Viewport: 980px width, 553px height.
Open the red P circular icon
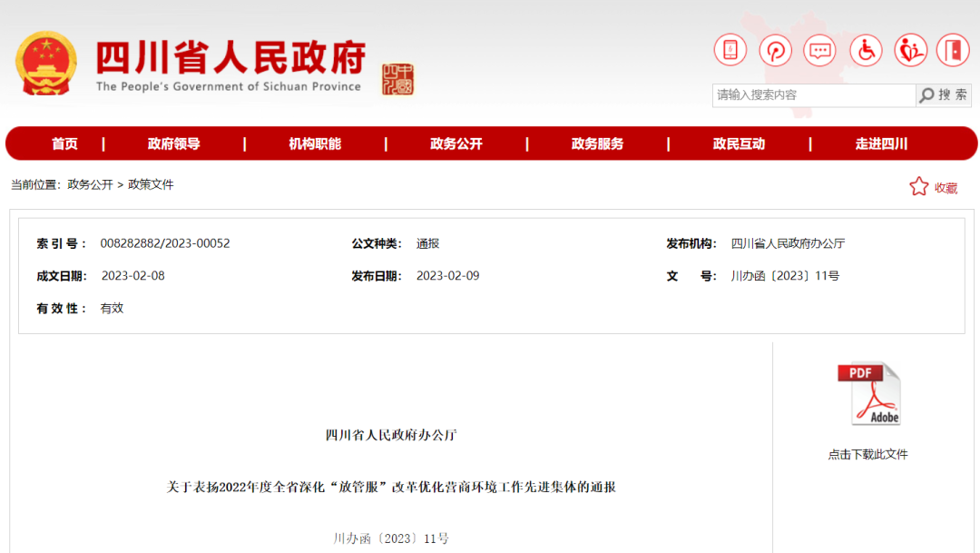click(775, 50)
